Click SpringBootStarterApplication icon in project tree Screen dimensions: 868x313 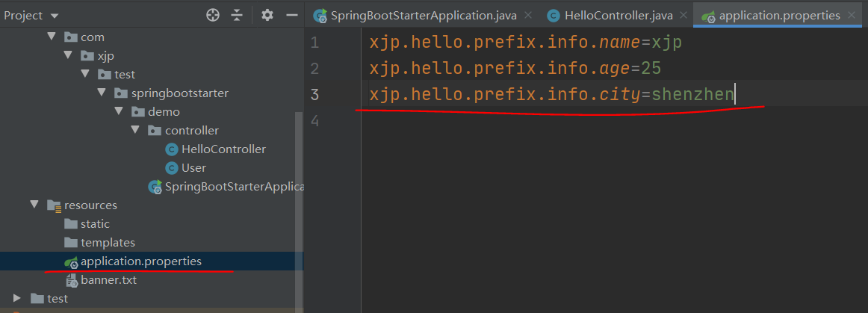155,188
